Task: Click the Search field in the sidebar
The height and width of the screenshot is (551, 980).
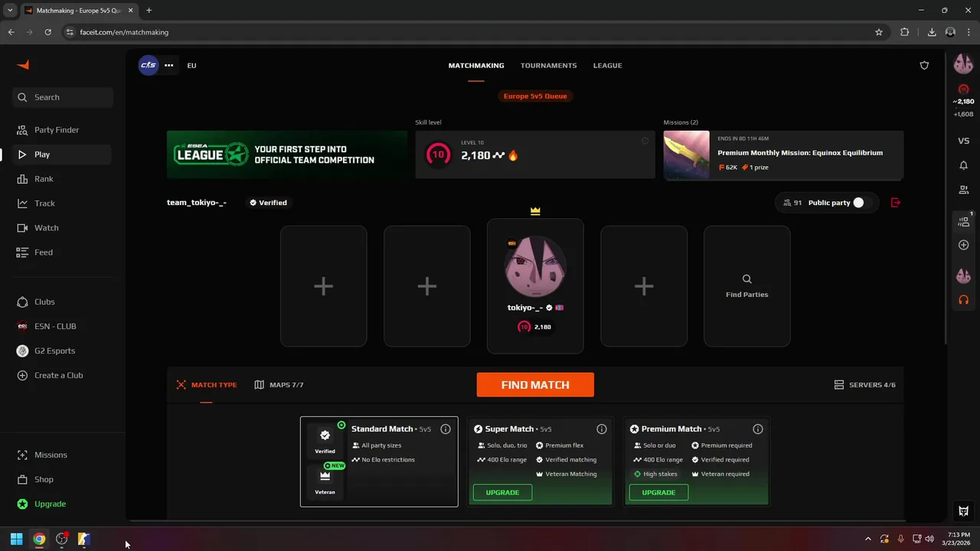Action: 63,97
